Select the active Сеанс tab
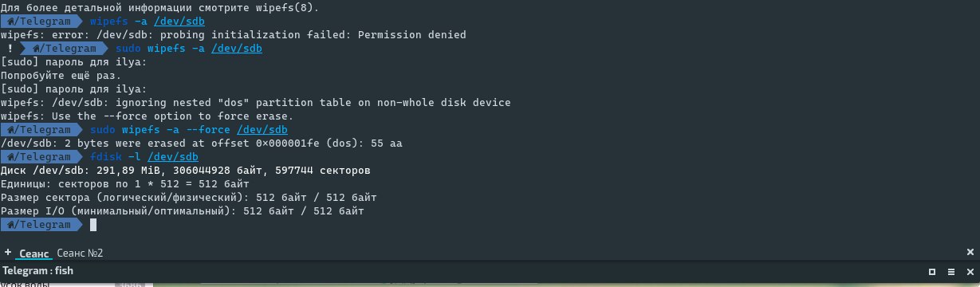 tap(34, 253)
